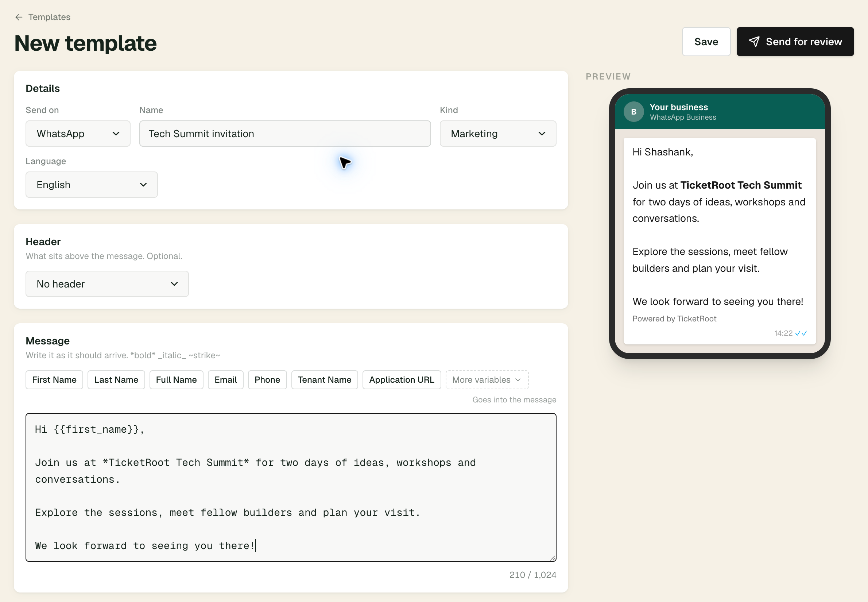Click the 210 / 1,024 character counter

point(532,575)
